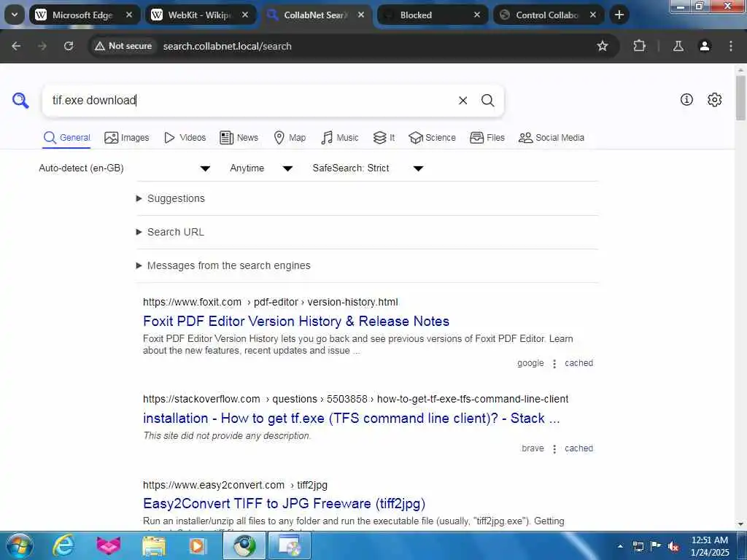The width and height of the screenshot is (747, 560).
Task: Click the taskbar clock and date
Action: click(x=709, y=546)
